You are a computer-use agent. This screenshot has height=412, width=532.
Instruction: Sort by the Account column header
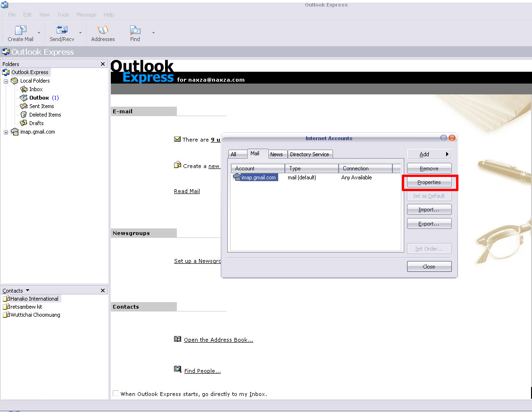click(258, 168)
